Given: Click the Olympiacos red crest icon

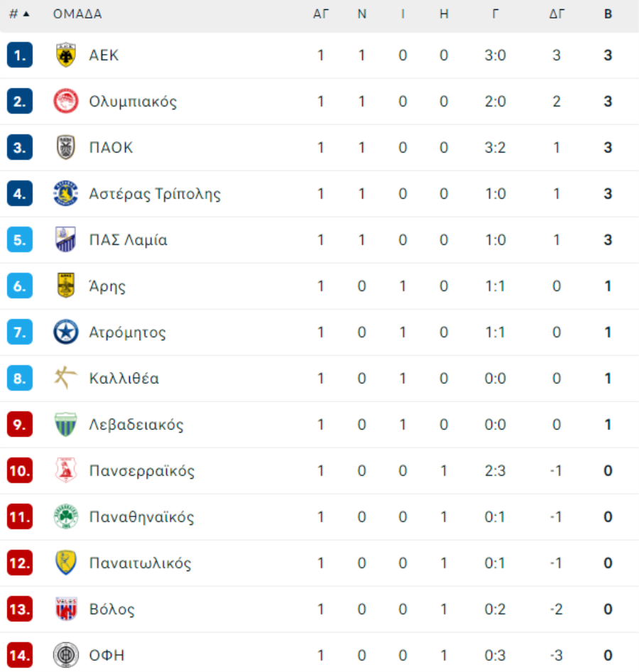Looking at the screenshot, I should coord(65,102).
